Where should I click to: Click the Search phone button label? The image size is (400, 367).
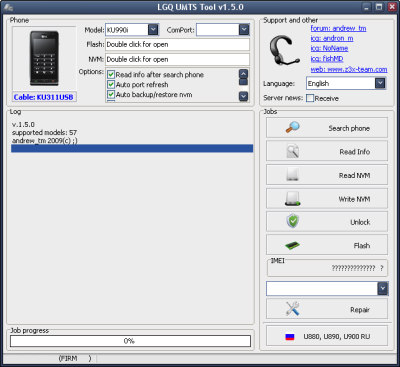point(349,128)
